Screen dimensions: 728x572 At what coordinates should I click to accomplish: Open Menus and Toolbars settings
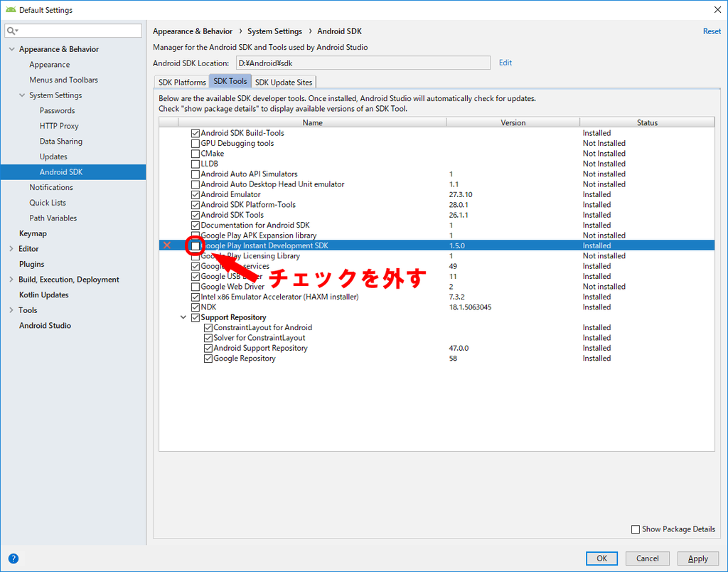point(63,80)
